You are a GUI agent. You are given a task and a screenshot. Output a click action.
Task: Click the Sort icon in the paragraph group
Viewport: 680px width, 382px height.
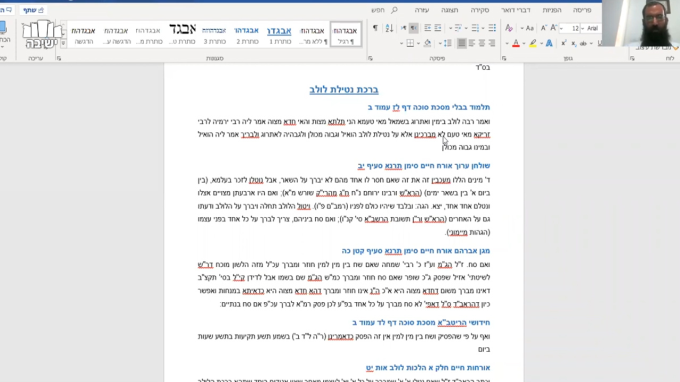tap(389, 29)
